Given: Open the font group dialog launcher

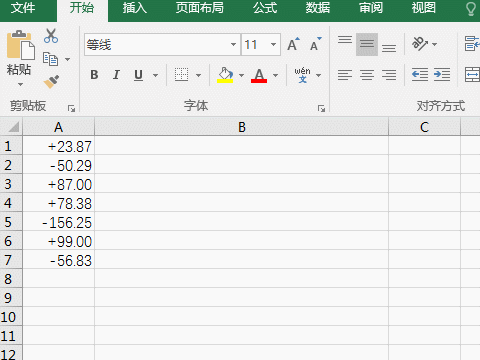Looking at the screenshot, I should click(x=321, y=108).
